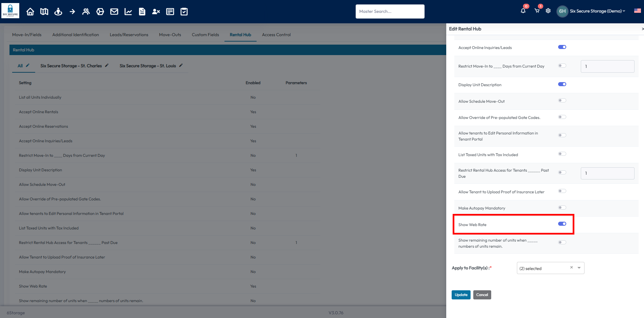Open the US flag language selector
Screen dimensions: 644x318
click(x=637, y=11)
